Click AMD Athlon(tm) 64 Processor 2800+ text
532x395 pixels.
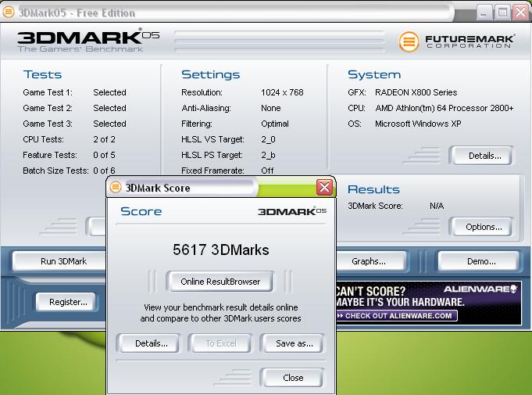tap(445, 108)
